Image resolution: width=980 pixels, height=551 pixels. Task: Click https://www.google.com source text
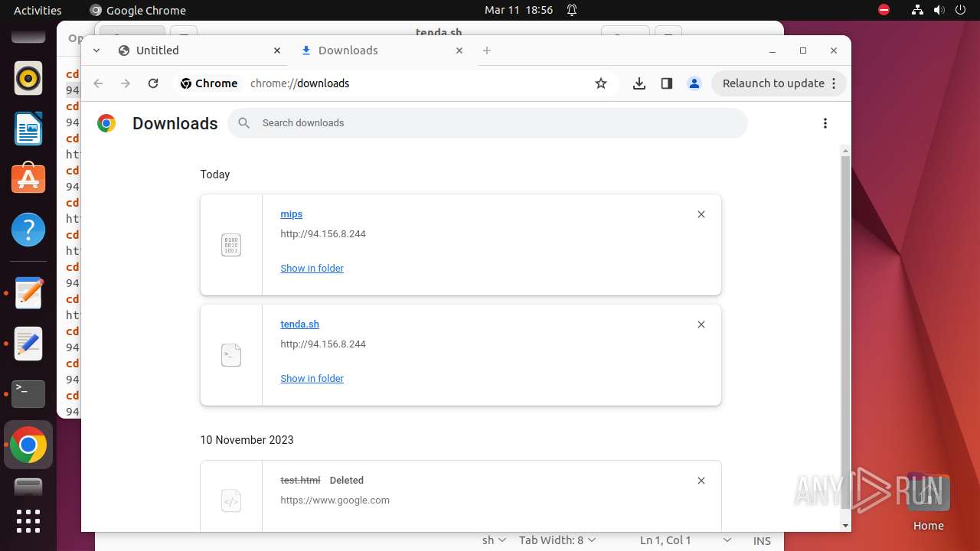(x=335, y=500)
